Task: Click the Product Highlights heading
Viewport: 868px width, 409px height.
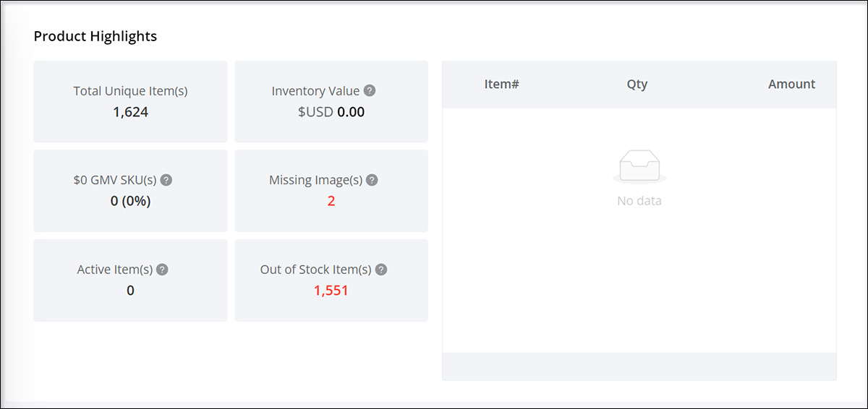Action: [95, 35]
